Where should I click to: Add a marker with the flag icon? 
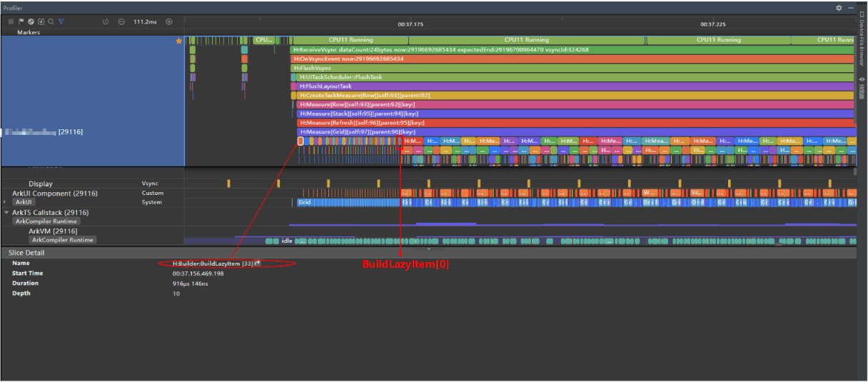pyautogui.click(x=21, y=21)
